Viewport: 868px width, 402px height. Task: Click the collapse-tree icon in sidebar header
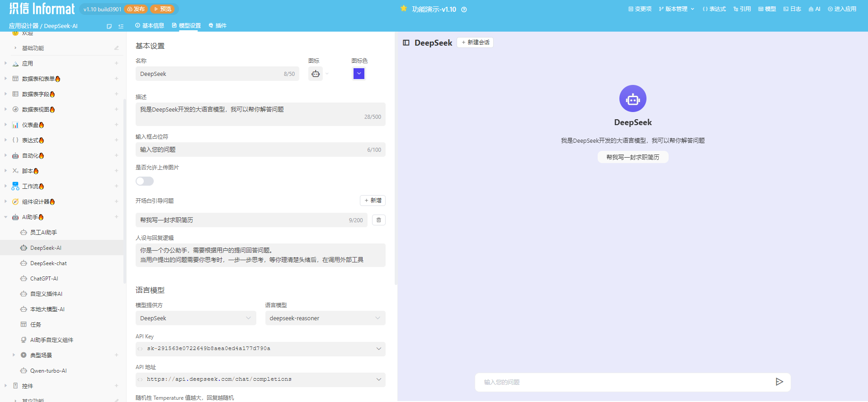[121, 26]
